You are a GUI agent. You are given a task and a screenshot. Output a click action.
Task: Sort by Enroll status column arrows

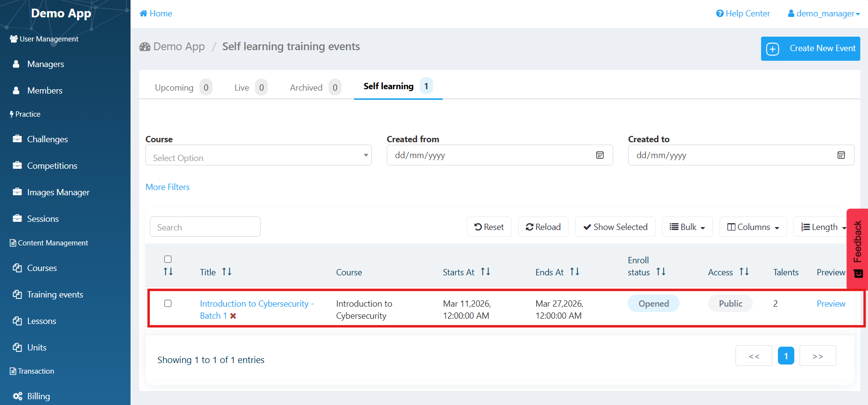(x=661, y=272)
